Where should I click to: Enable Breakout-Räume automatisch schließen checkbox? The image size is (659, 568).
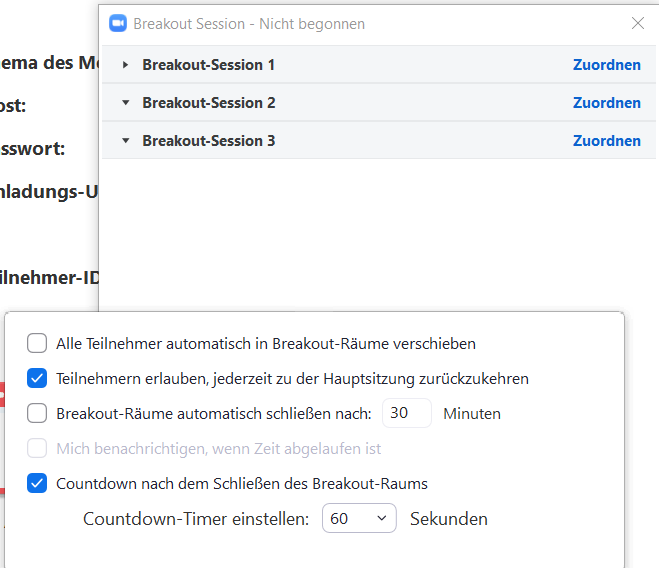pos(37,413)
